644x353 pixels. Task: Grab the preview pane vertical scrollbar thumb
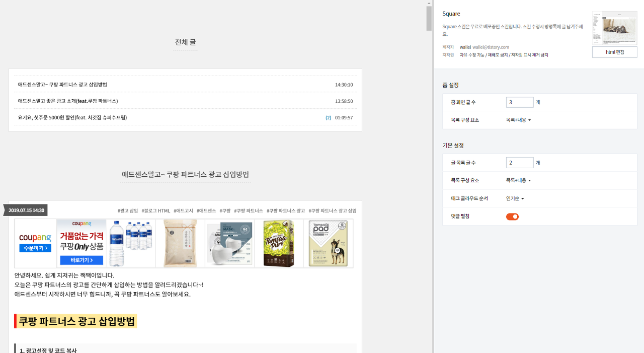[429, 19]
